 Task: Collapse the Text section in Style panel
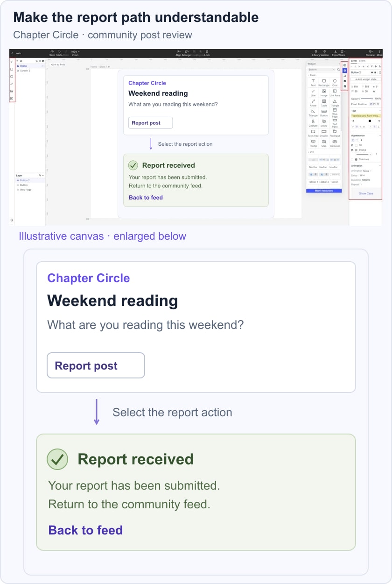[380, 111]
